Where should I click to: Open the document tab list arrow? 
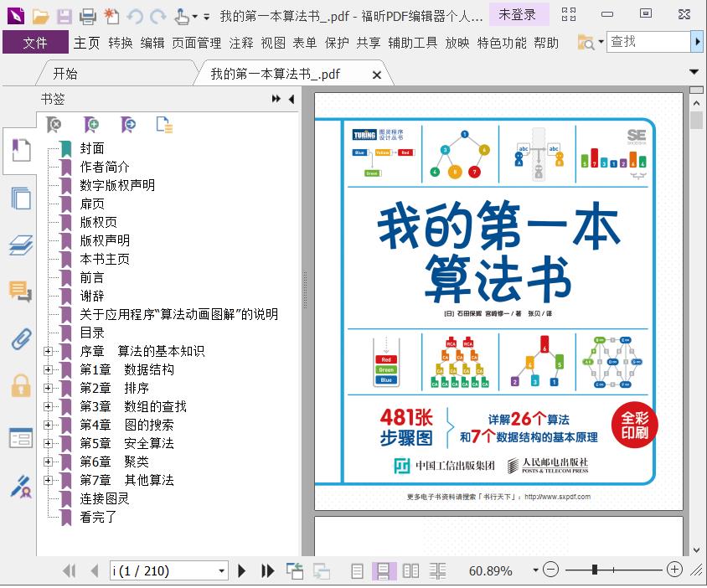[x=694, y=72]
